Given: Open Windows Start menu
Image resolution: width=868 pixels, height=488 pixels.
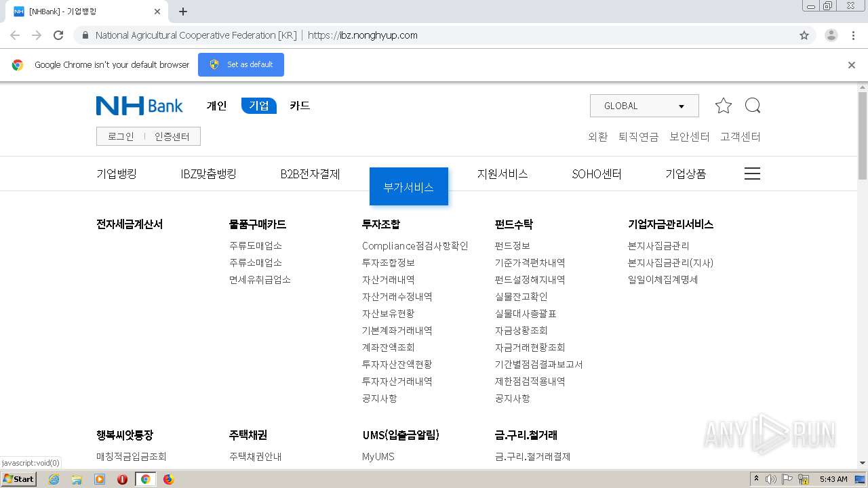Looking at the screenshot, I should [18, 479].
